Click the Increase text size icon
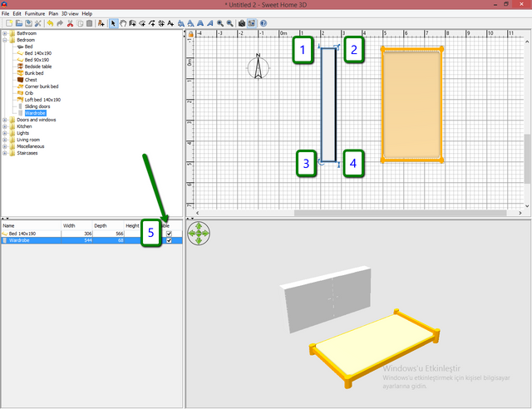Image resolution: width=532 pixels, height=409 pixels. [181, 23]
